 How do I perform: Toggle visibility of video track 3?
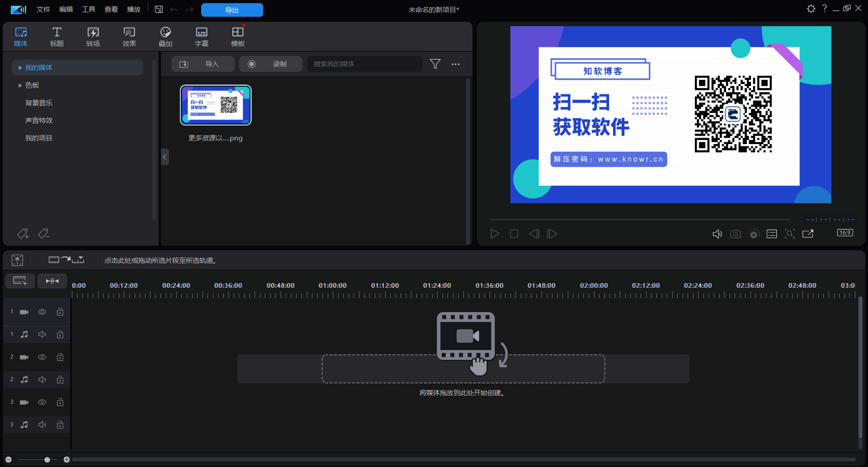42,402
